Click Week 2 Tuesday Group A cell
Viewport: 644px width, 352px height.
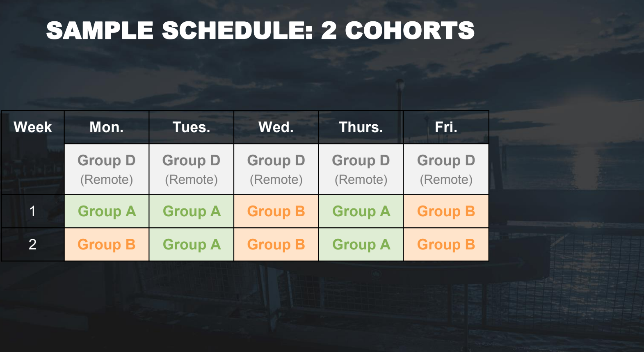pos(192,245)
